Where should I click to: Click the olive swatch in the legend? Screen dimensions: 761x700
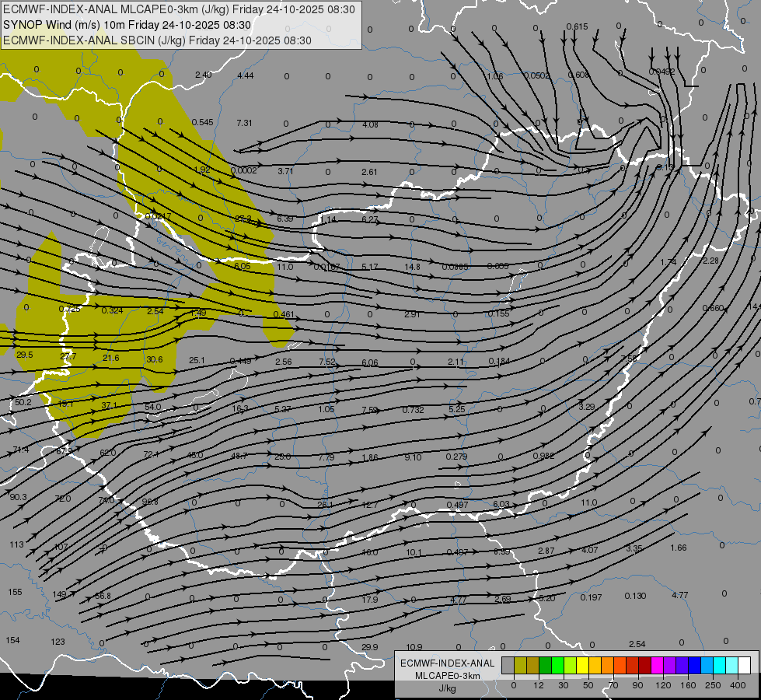pos(521,665)
